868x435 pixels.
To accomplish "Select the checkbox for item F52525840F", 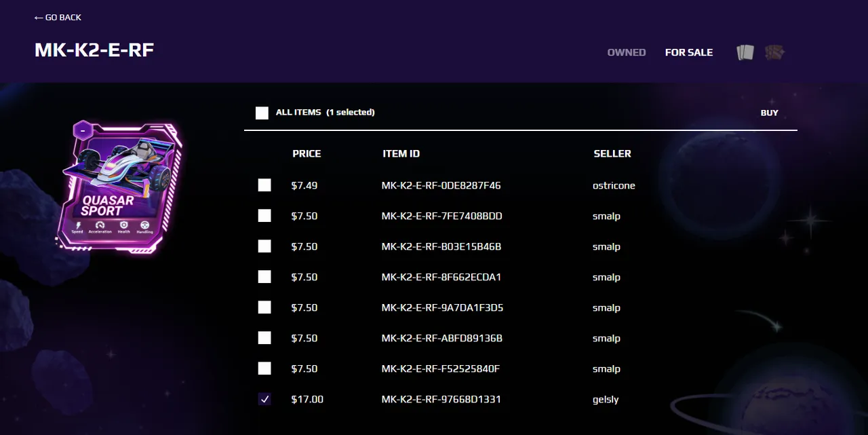I will coord(264,368).
